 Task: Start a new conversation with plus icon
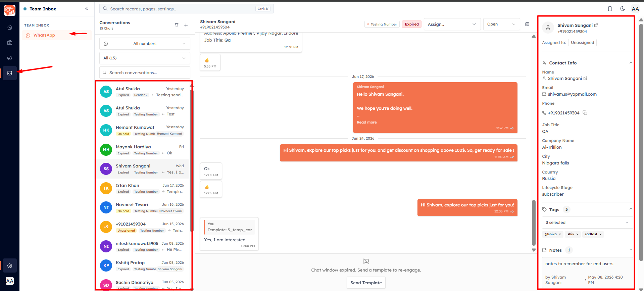pos(186,25)
